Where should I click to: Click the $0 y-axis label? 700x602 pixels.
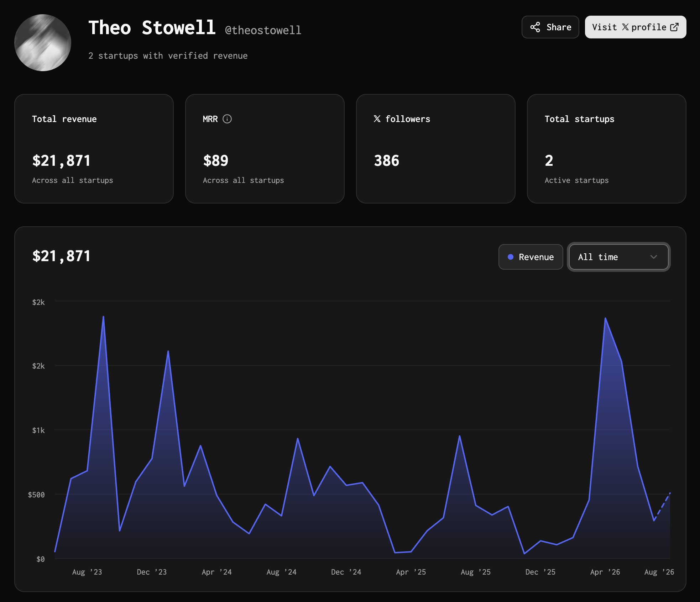point(41,559)
